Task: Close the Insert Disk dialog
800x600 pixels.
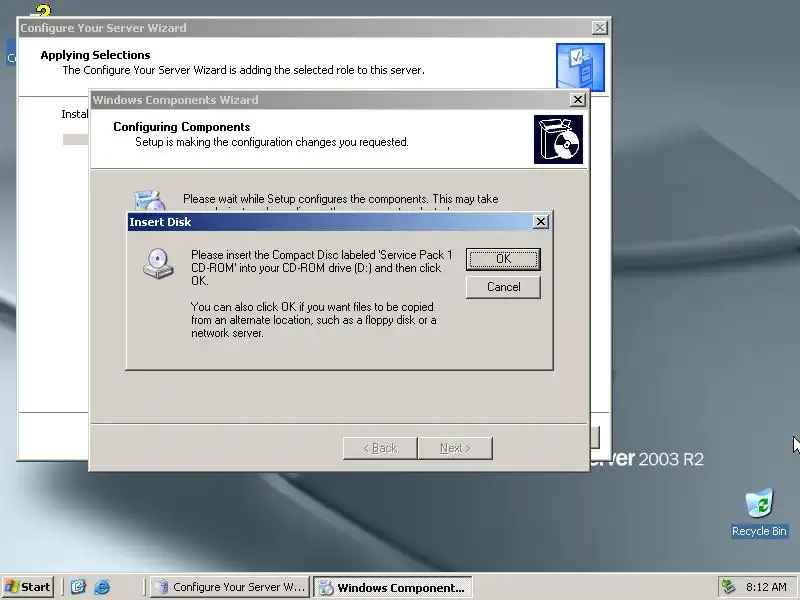Action: pyautogui.click(x=540, y=222)
